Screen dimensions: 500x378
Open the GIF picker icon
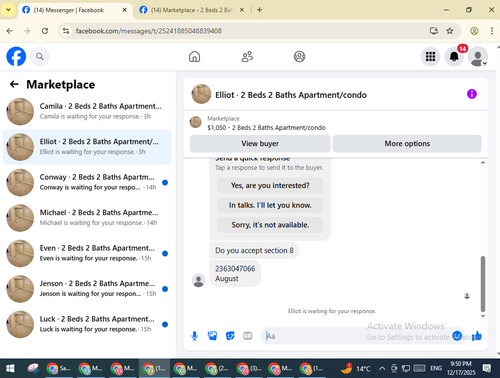[248, 336]
